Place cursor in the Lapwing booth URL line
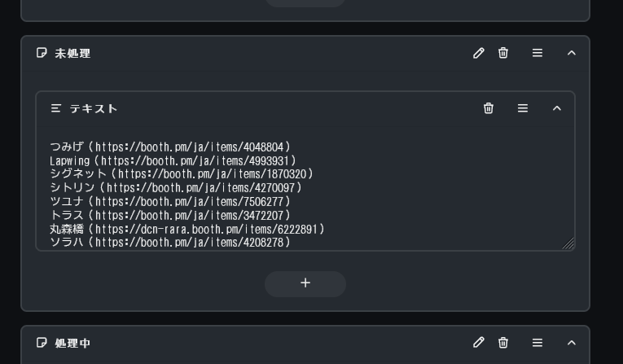The height and width of the screenshot is (364, 623). click(x=173, y=160)
